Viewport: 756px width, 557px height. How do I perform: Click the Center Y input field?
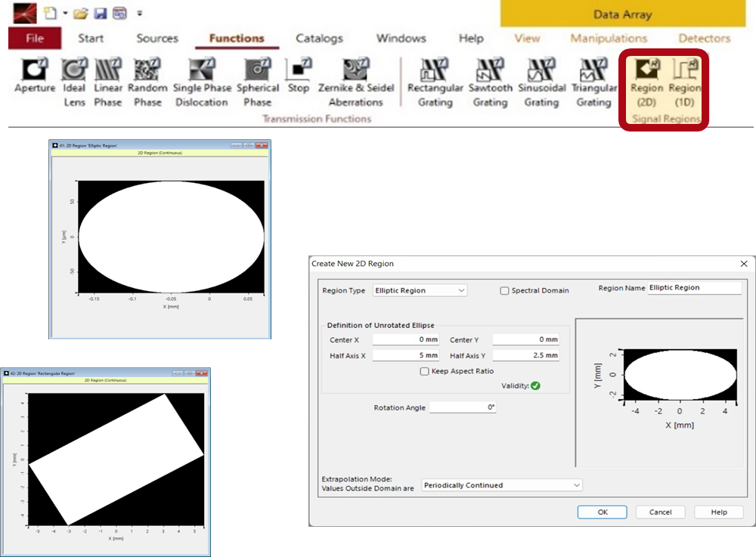click(525, 339)
